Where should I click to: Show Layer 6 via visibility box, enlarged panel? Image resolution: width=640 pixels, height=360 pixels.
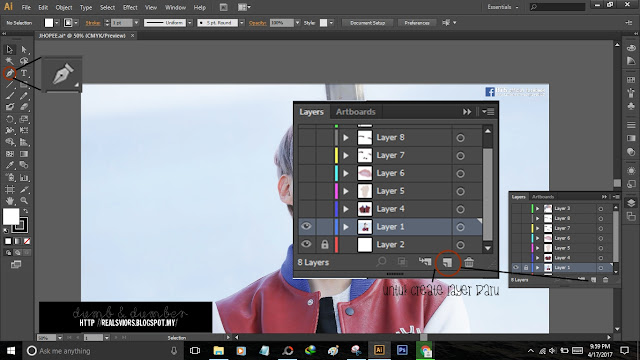click(x=306, y=173)
